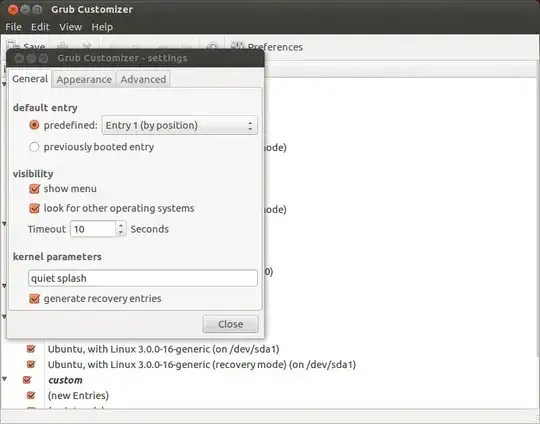This screenshot has height=424, width=540.
Task: Switch to the Advanced tab
Action: point(143,79)
